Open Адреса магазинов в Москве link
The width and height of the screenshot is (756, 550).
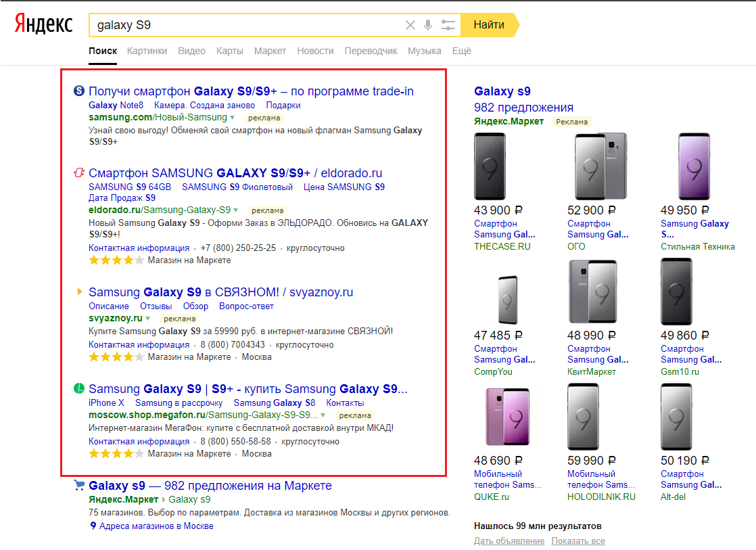pos(156,526)
